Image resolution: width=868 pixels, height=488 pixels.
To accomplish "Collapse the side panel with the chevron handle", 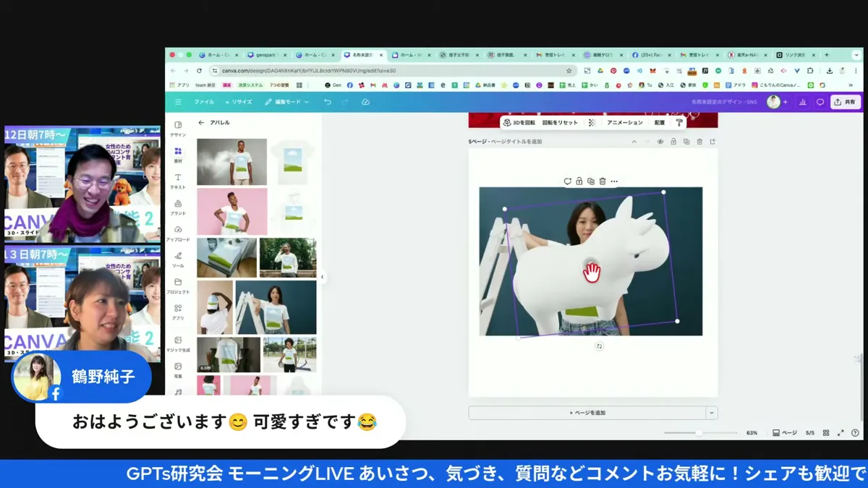I will coord(323,277).
